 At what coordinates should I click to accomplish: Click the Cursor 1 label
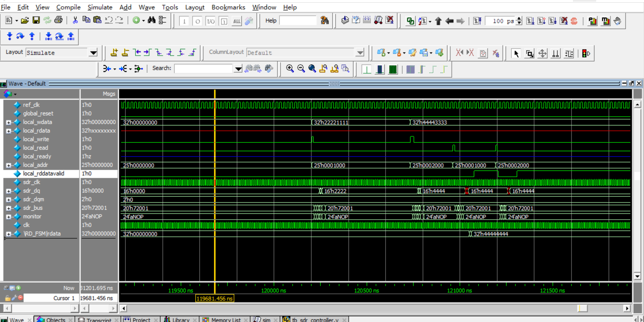(64, 298)
